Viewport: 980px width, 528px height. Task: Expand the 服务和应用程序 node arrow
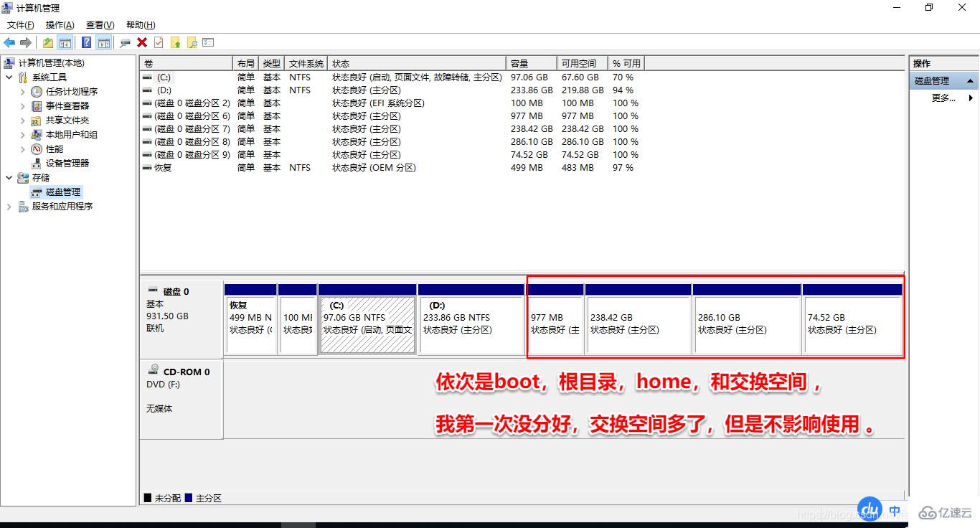[9, 207]
